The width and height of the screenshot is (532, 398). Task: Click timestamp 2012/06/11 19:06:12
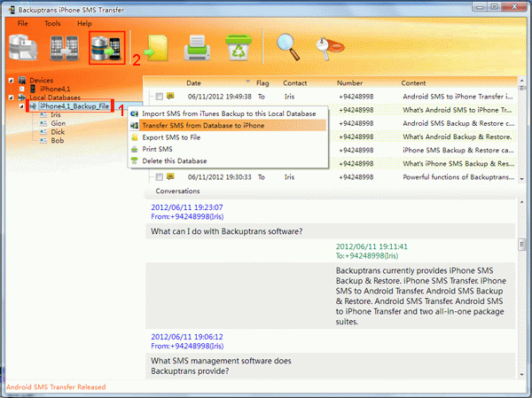click(187, 337)
